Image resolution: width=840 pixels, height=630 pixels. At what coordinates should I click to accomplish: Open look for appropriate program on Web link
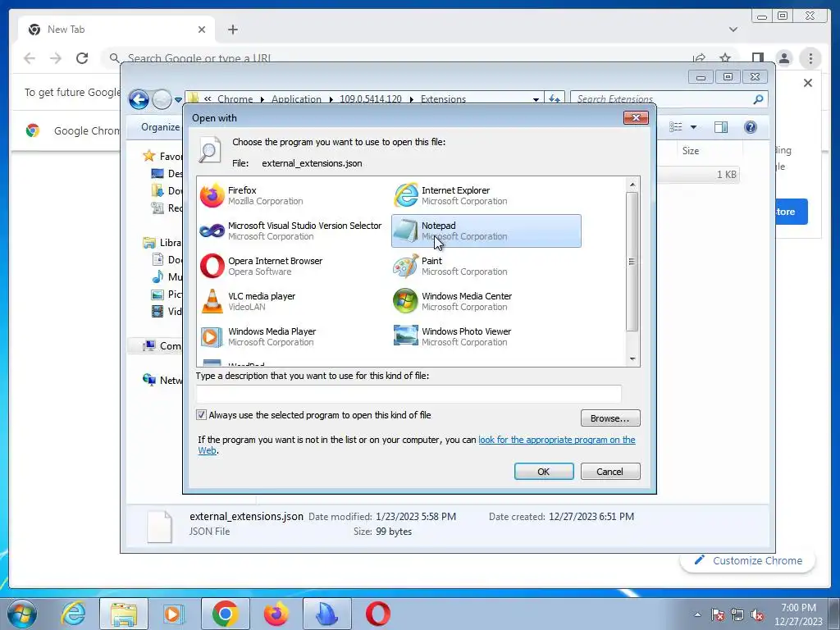557,440
